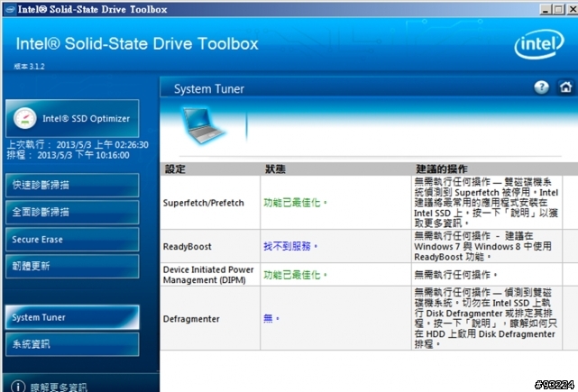Open 韌體更新 firmware update

[72, 267]
